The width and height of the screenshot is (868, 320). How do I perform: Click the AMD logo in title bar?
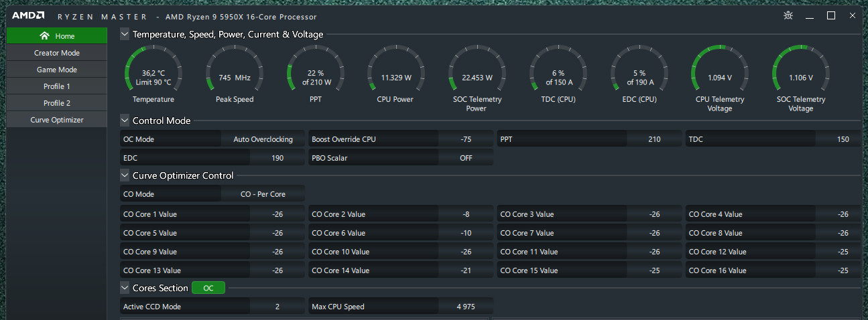(28, 15)
